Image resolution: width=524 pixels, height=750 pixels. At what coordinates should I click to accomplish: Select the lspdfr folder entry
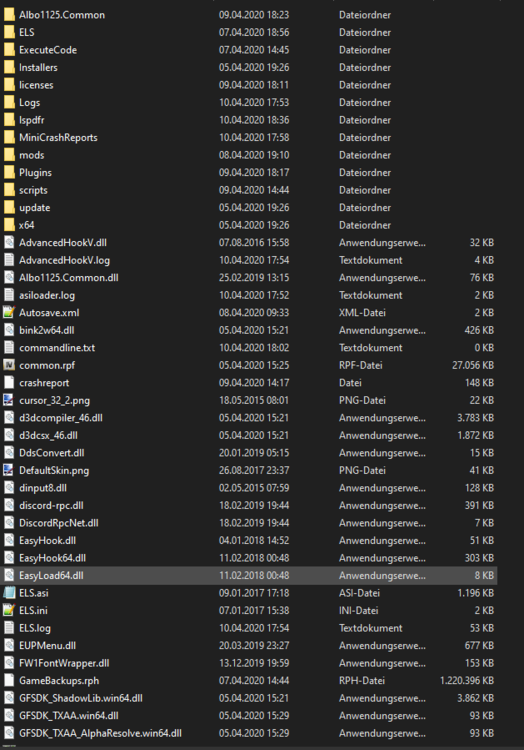[32, 120]
